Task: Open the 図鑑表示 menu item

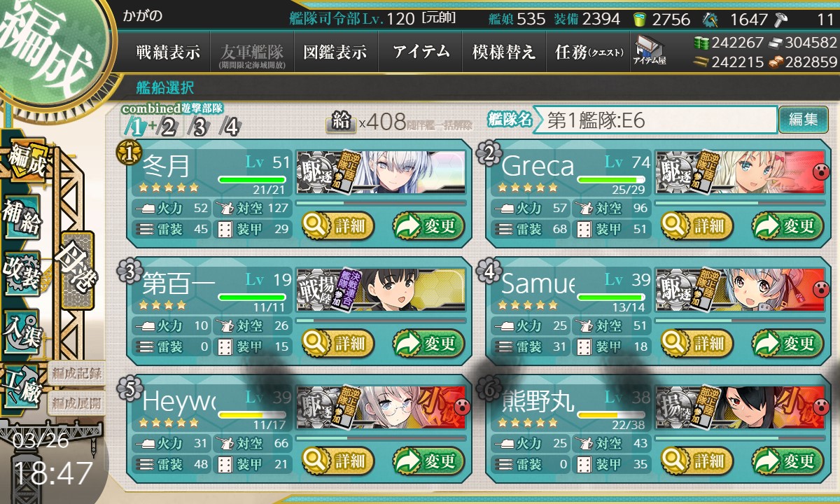Action: click(336, 52)
